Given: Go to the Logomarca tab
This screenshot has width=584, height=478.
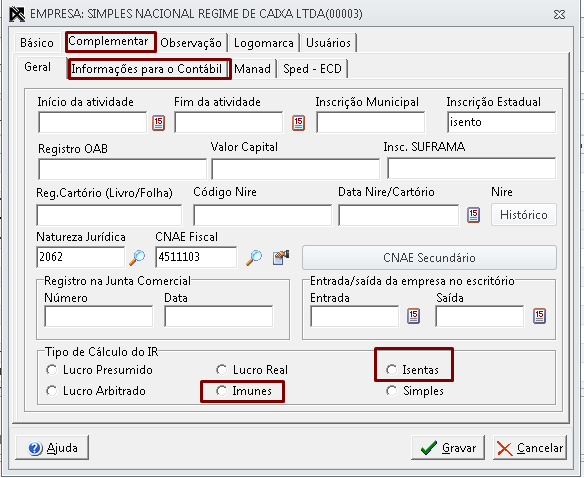Looking at the screenshot, I should (x=264, y=43).
